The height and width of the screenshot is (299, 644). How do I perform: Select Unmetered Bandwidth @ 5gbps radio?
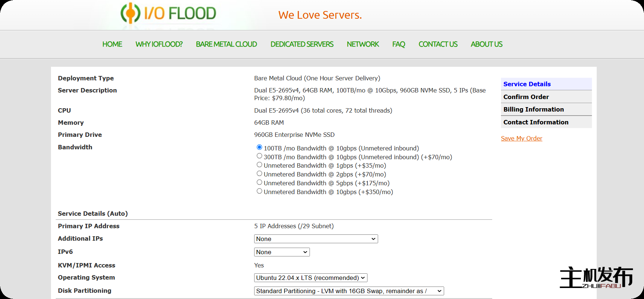(x=259, y=182)
